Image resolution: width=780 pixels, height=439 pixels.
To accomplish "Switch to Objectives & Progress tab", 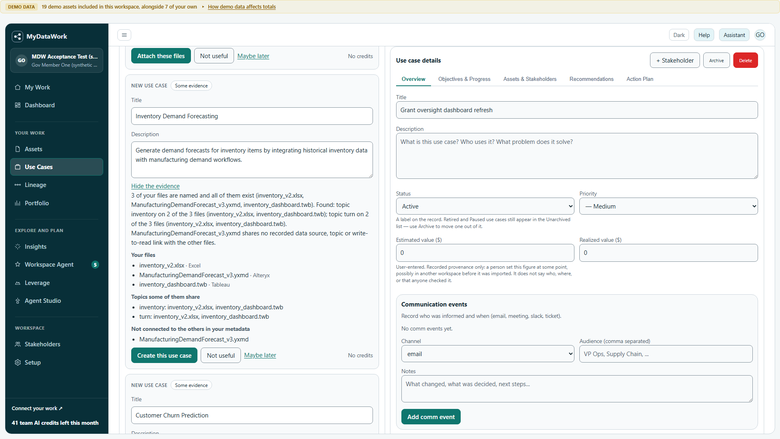I will pyautogui.click(x=464, y=79).
